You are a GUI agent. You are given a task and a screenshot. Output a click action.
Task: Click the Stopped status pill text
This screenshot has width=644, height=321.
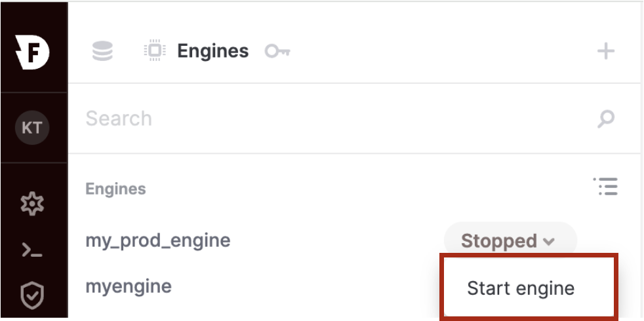[498, 241]
